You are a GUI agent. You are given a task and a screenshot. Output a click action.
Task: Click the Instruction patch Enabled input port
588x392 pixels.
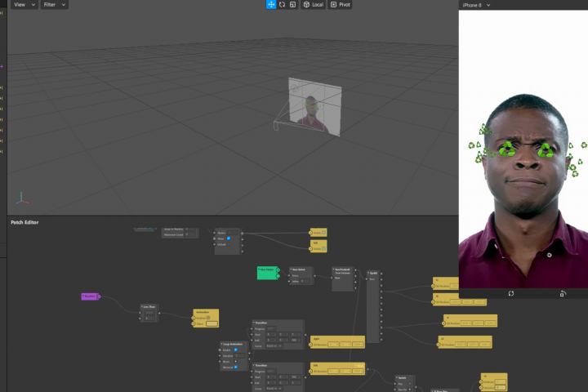pos(194,318)
